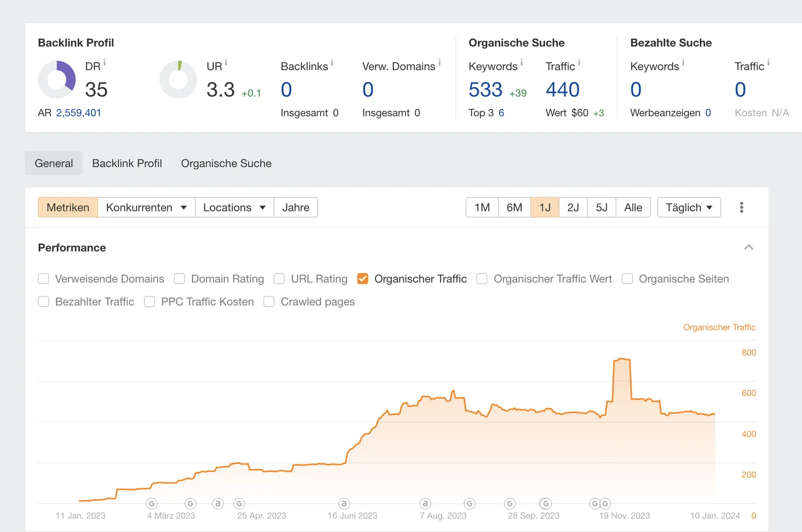Click the 'a' marker between the March and April G markers

218,503
